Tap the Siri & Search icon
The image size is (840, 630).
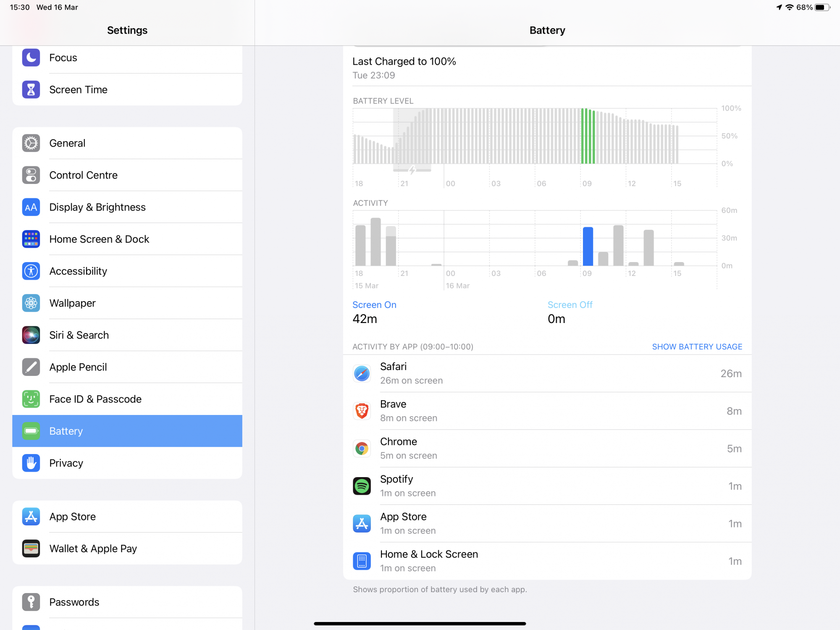tap(31, 335)
